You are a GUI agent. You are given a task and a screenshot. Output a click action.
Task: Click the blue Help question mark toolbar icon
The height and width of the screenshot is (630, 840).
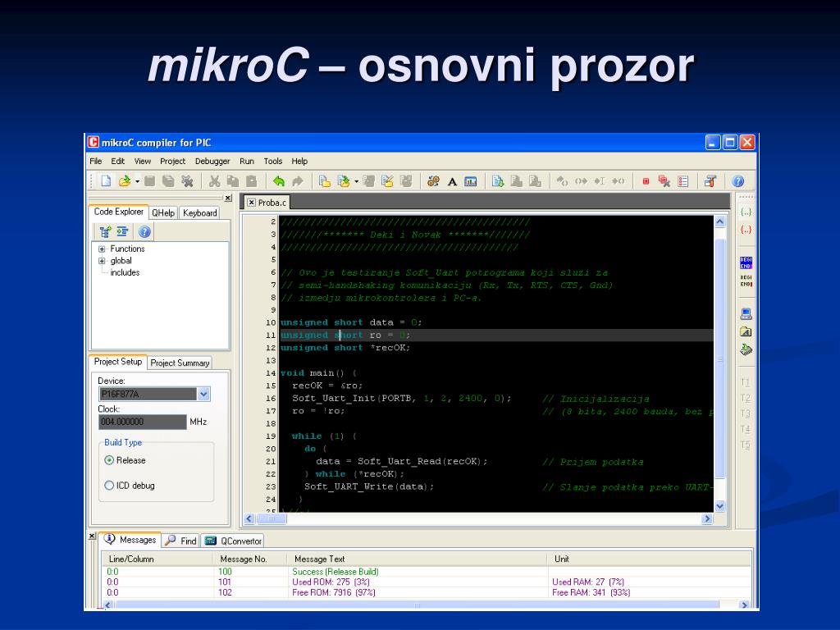[x=737, y=181]
